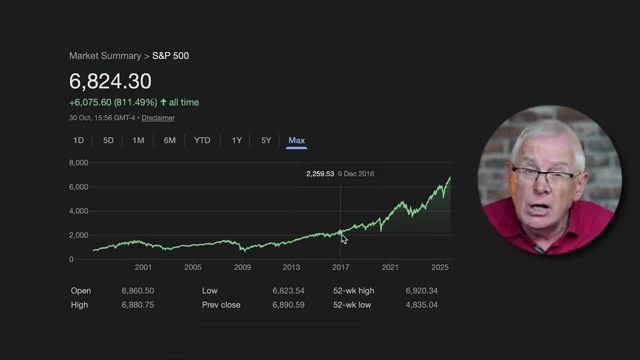Click the High value 6,880.75
Screen dimensions: 640x360
[x=138, y=305]
